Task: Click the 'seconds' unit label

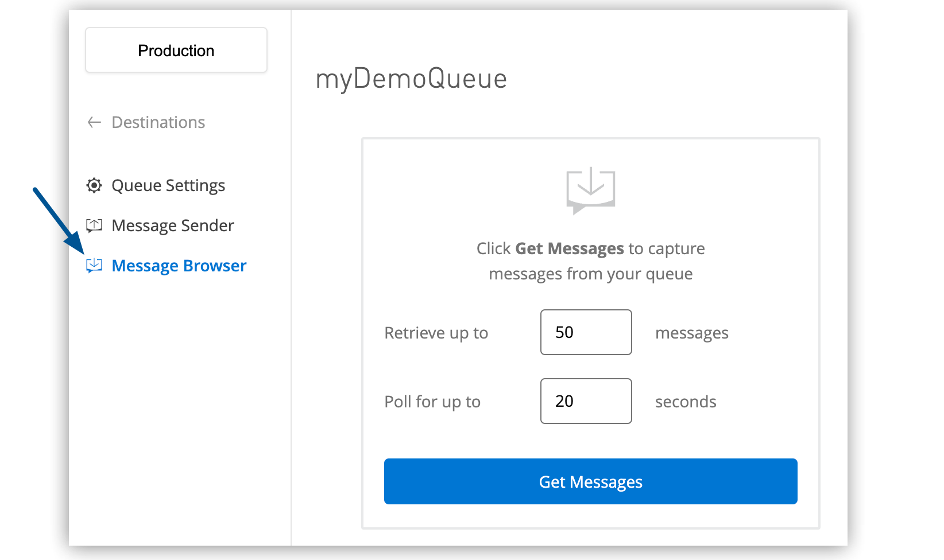Action: click(x=686, y=402)
